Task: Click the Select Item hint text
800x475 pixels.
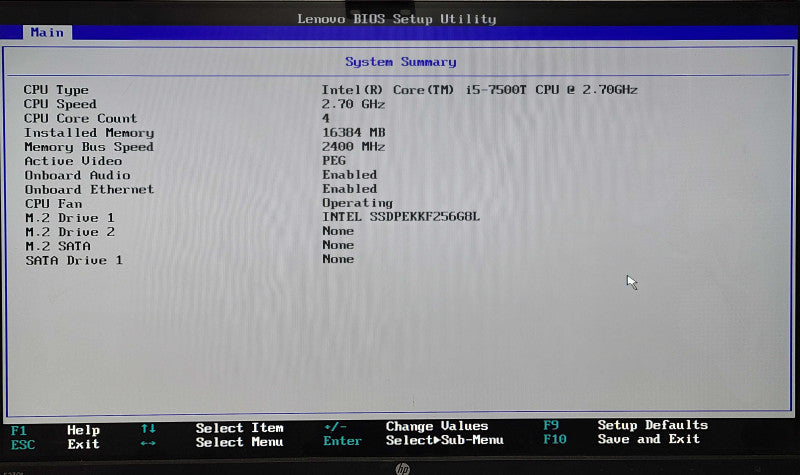Action: 239,428
